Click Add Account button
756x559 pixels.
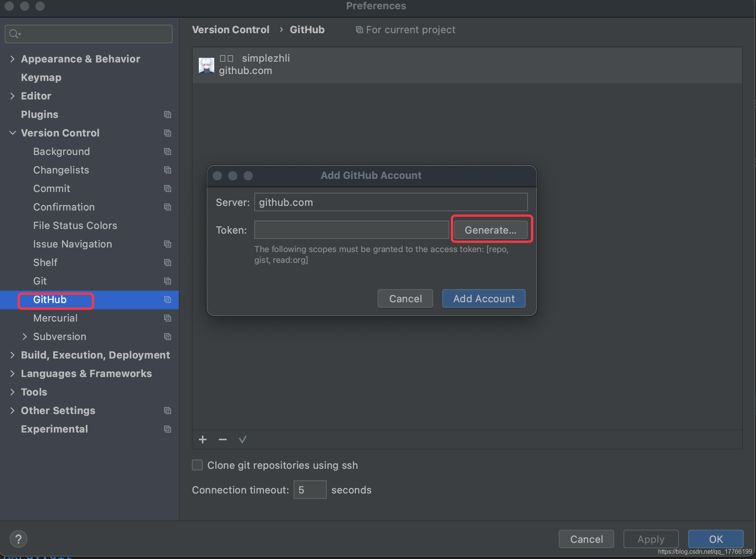click(484, 298)
